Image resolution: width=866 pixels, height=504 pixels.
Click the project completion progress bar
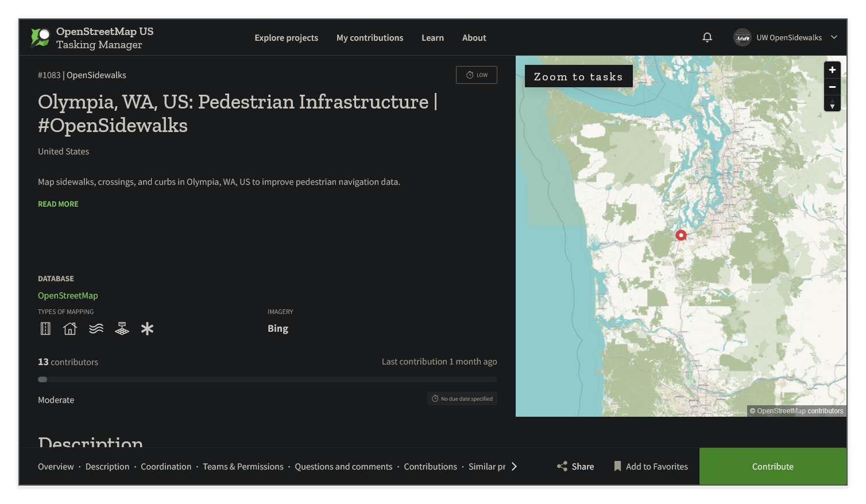(x=267, y=379)
